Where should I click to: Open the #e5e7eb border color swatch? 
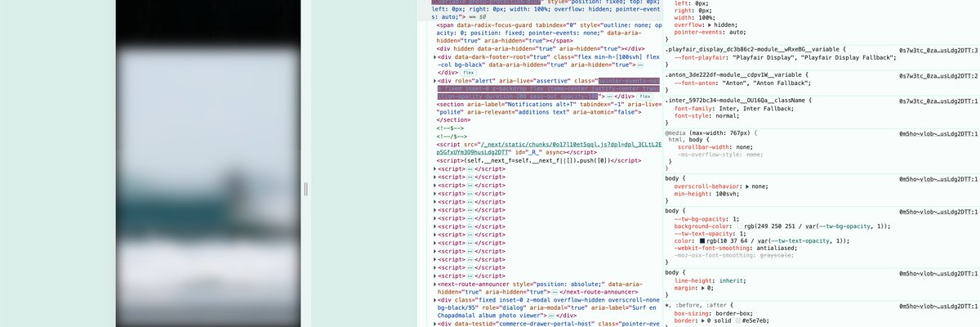point(739,320)
